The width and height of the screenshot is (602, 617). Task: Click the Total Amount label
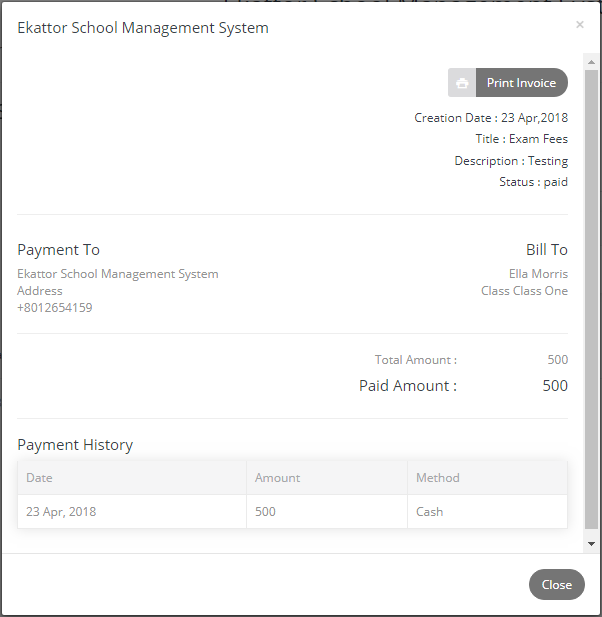[x=416, y=360]
